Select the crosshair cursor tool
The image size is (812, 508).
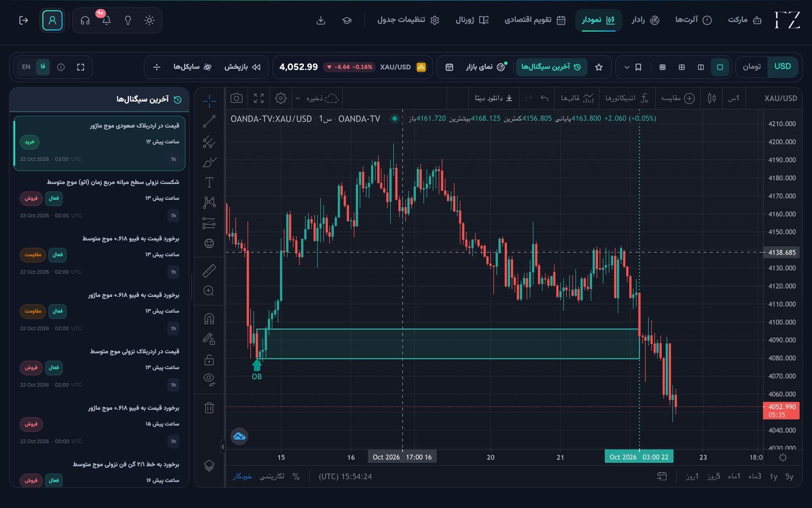coord(209,101)
